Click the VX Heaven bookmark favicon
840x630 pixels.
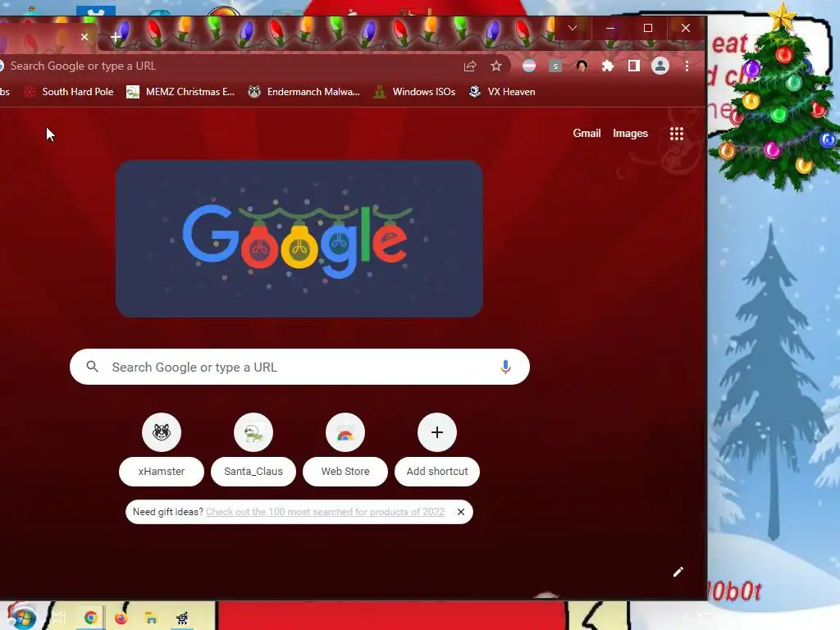pos(474,92)
